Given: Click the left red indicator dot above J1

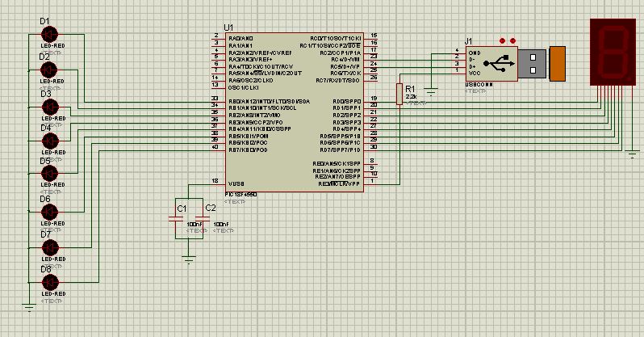Looking at the screenshot, I should click(502, 40).
